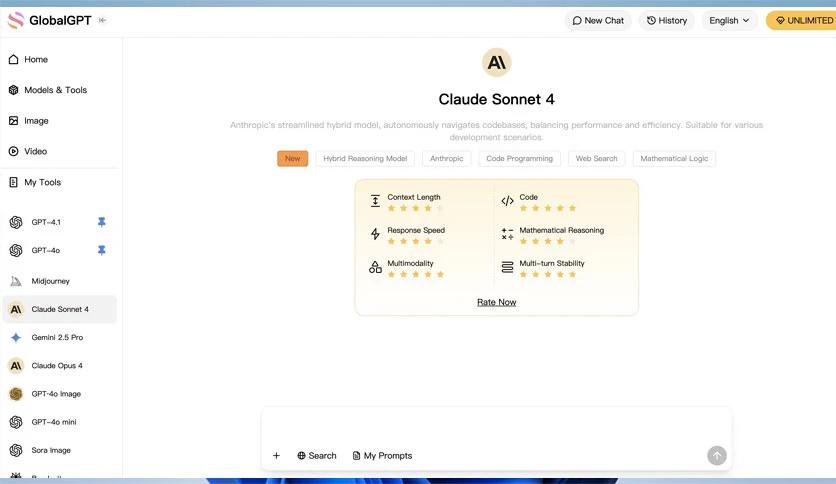This screenshot has height=484, width=836.
Task: Unpin GPT-4.1 using its pin icon
Action: coord(102,222)
